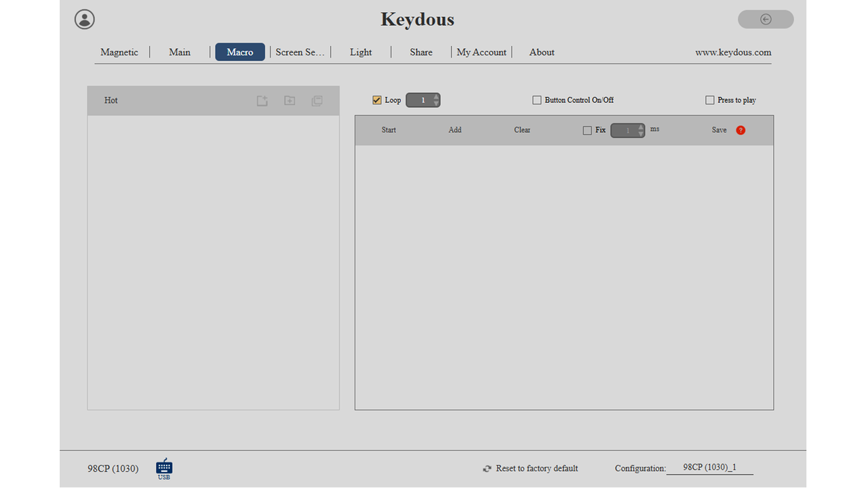This screenshot has height=488, width=868.
Task: Enable the Fix delay checkbox
Action: 587,130
